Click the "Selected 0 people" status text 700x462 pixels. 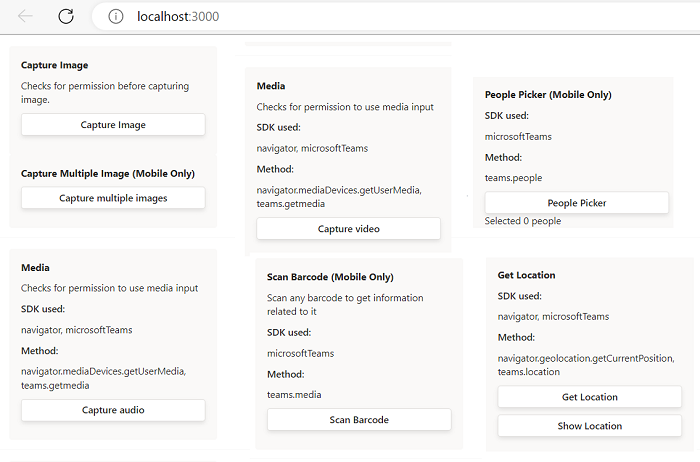click(523, 221)
